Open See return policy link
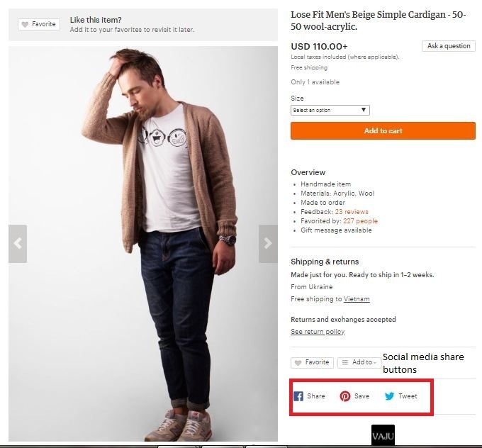The height and width of the screenshot is (448, 482). 318,332
